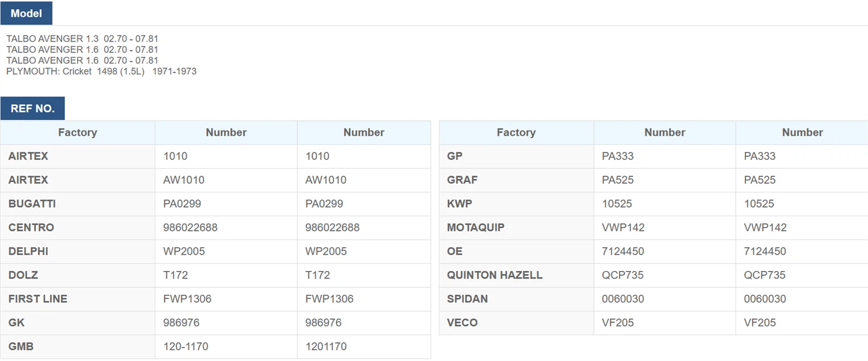The height and width of the screenshot is (361, 868).
Task: Click the Model tab header
Action: [x=26, y=13]
